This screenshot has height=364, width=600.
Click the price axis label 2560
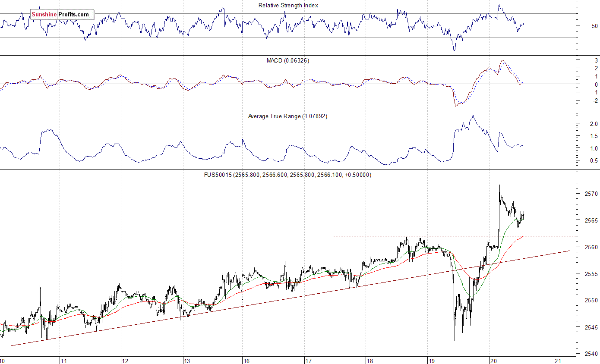pos(591,248)
